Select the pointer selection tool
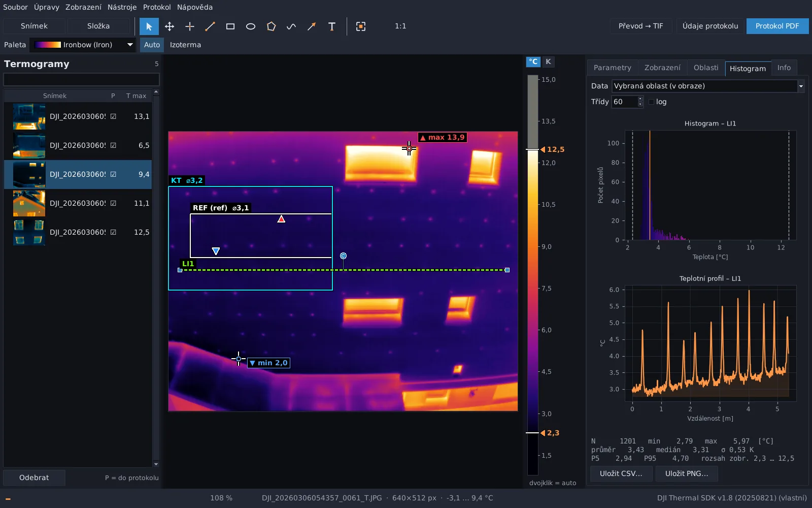 (149, 26)
